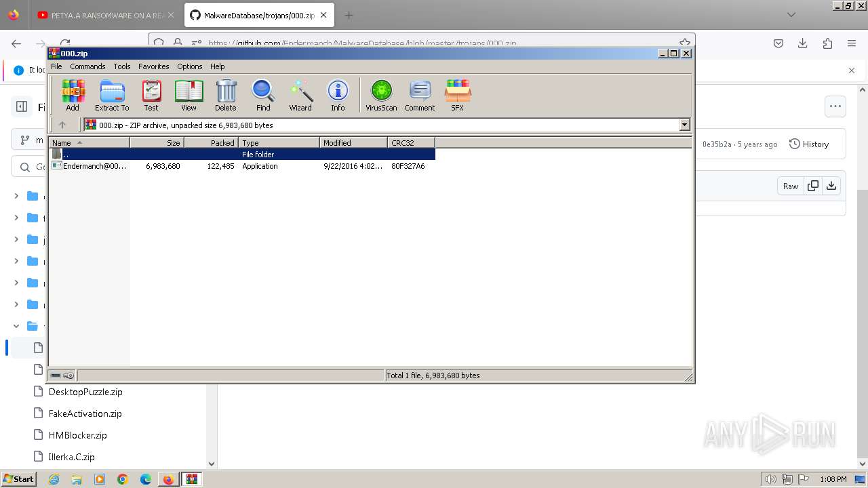Sort files by Name column

coord(89,142)
